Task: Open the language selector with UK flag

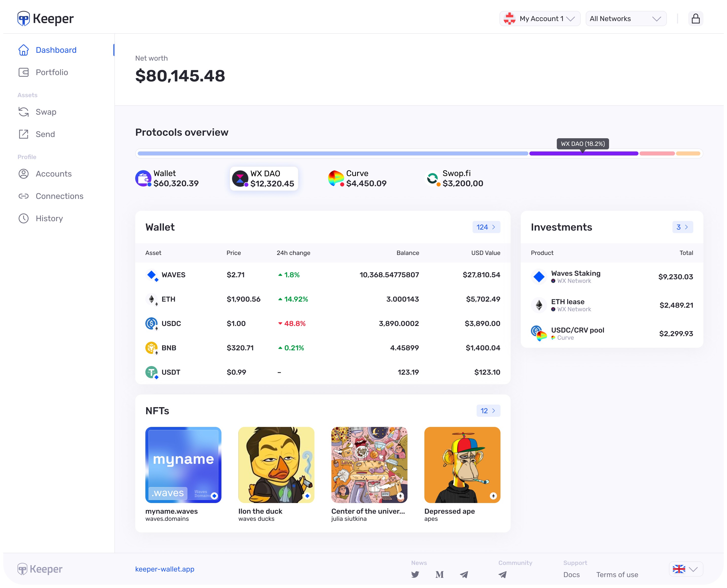Action: (x=686, y=569)
